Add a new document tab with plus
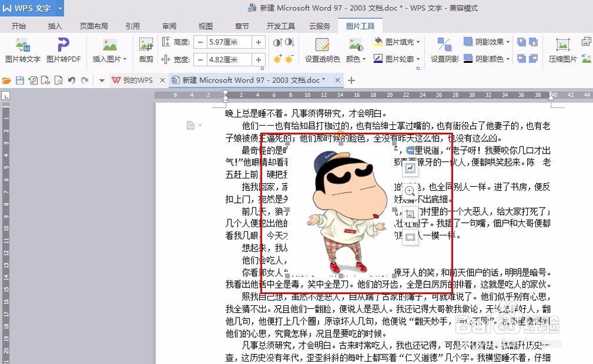Image resolution: width=593 pixels, height=364 pixels. [x=351, y=80]
